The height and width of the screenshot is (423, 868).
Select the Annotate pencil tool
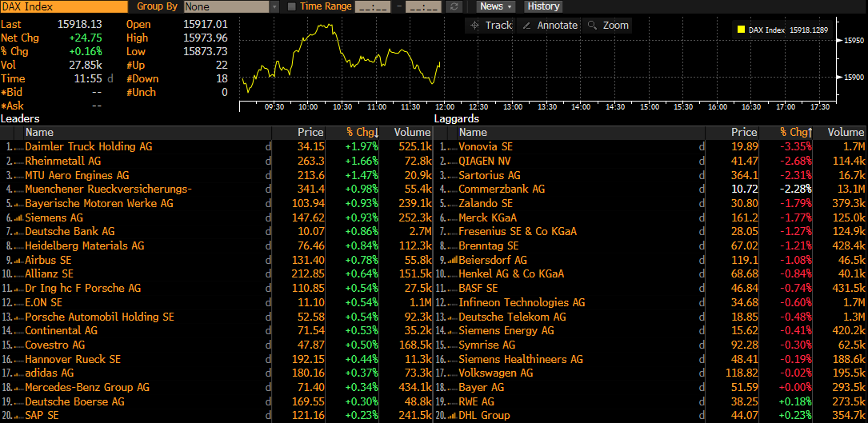pos(550,26)
